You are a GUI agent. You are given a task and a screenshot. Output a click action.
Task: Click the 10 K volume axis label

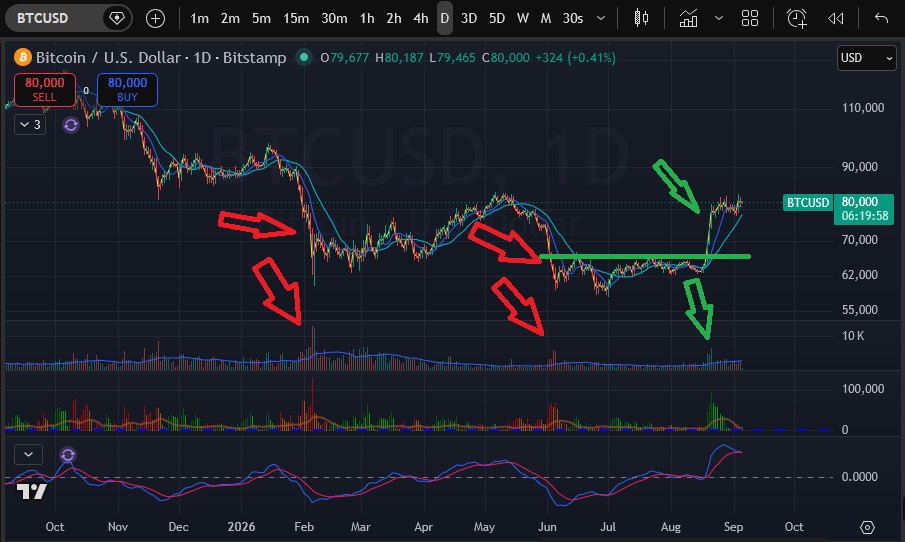tap(853, 336)
